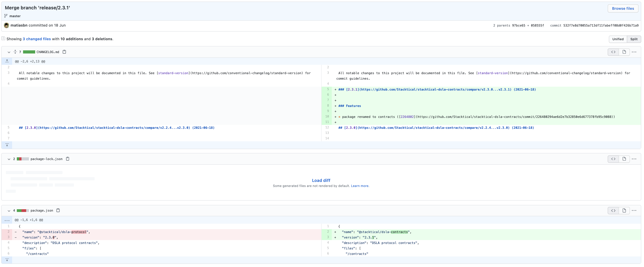The image size is (644, 267).
Task: Copy package.json path clipboard icon
Action: pyautogui.click(x=58, y=210)
